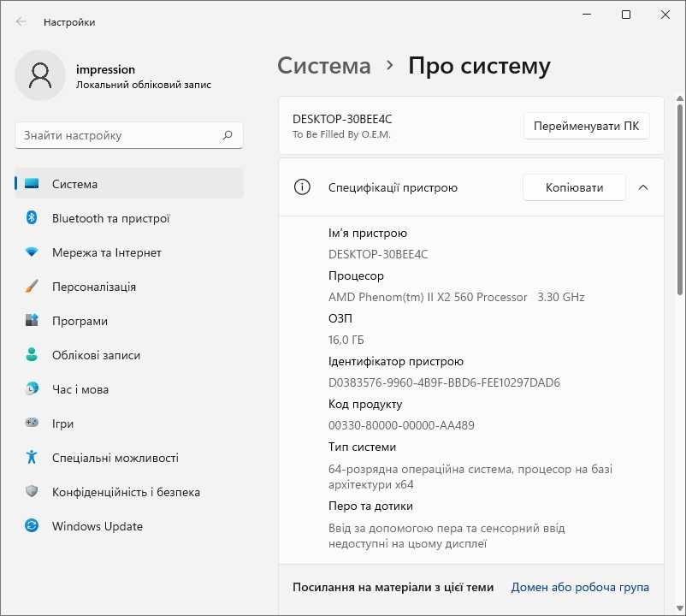Click the Перейменувати ПК button
This screenshot has width=686, height=616.
(x=586, y=126)
